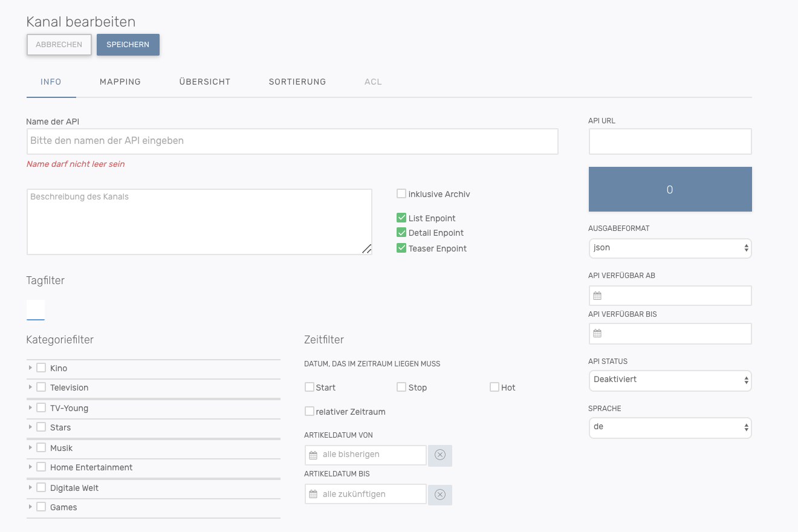
Task: Uncheck the List Enpoint checkbox
Action: click(401, 218)
